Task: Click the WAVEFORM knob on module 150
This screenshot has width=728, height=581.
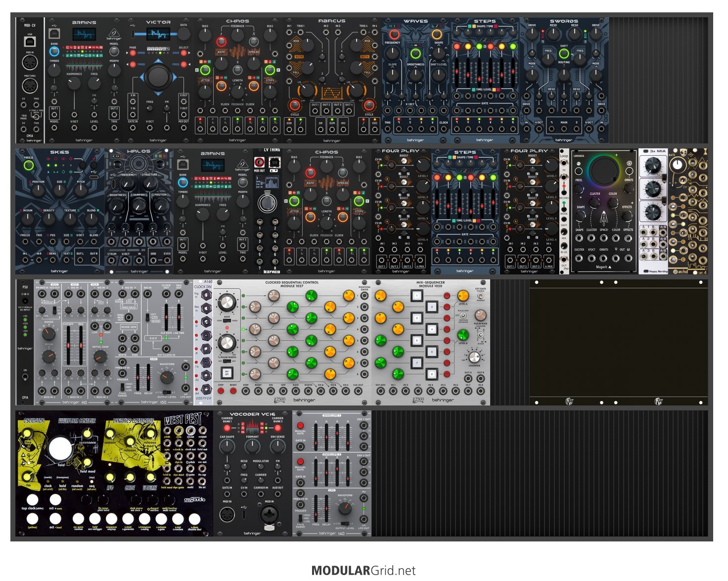Action: tap(167, 377)
